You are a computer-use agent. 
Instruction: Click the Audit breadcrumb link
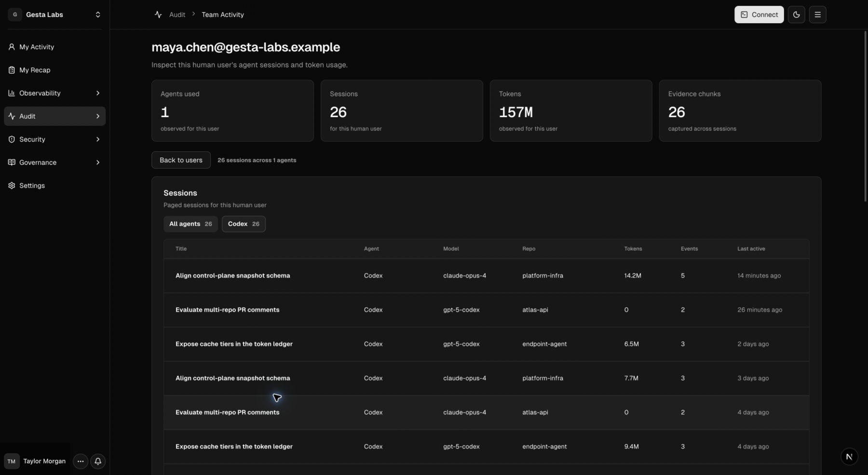(177, 14)
